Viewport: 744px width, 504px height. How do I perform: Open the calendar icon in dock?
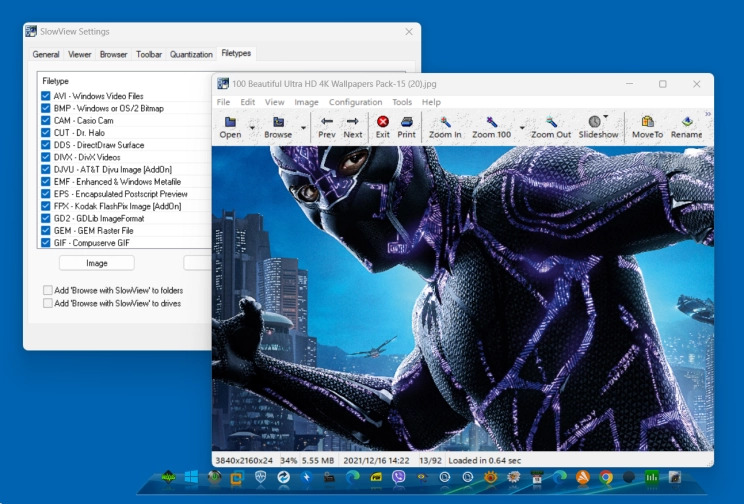537,477
